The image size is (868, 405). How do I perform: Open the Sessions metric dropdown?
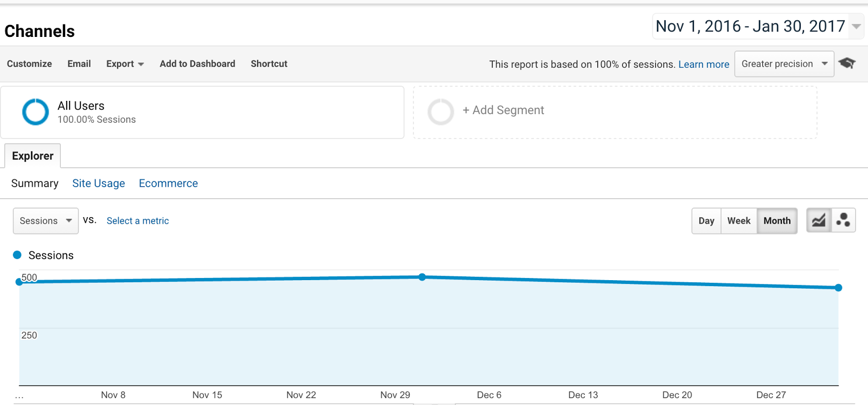coord(46,221)
